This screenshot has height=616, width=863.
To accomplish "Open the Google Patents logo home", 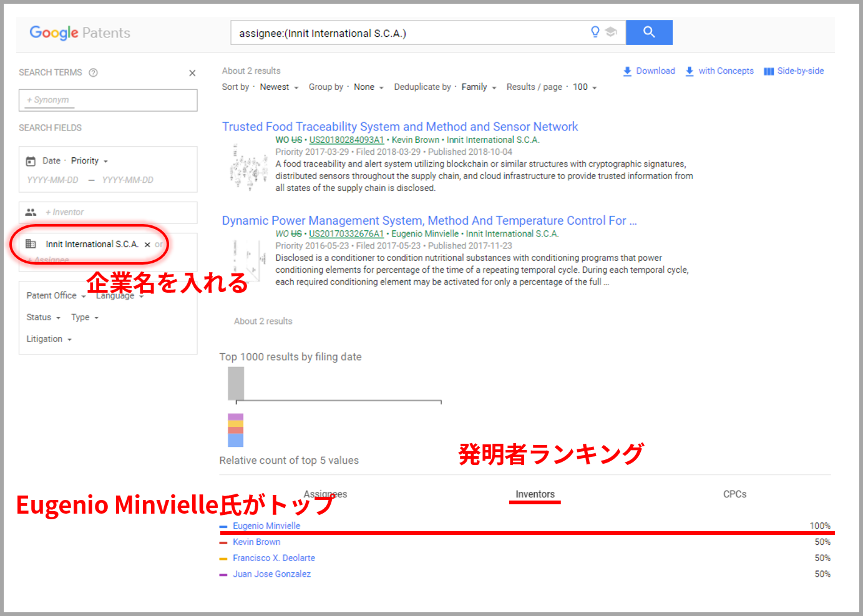I will pyautogui.click(x=80, y=33).
